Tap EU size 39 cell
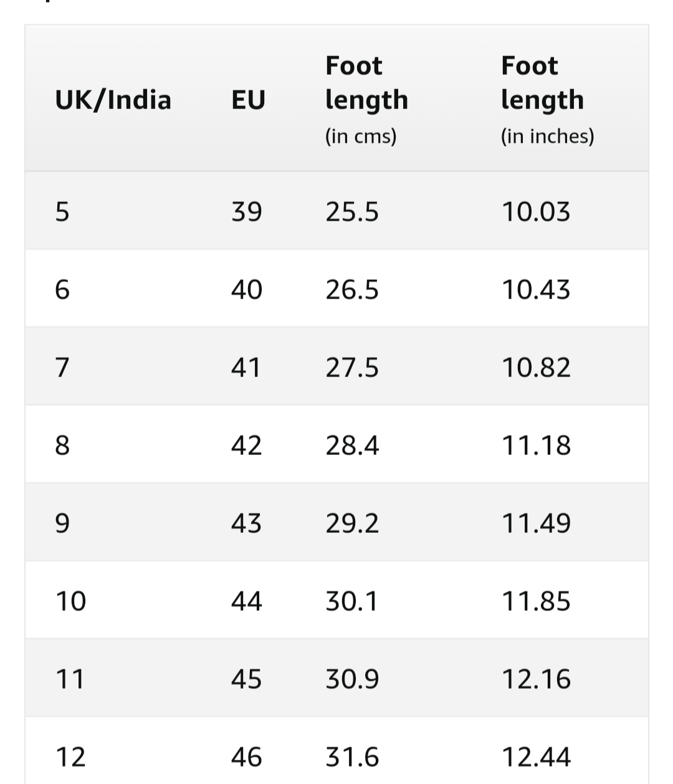The height and width of the screenshot is (784, 673). click(247, 212)
